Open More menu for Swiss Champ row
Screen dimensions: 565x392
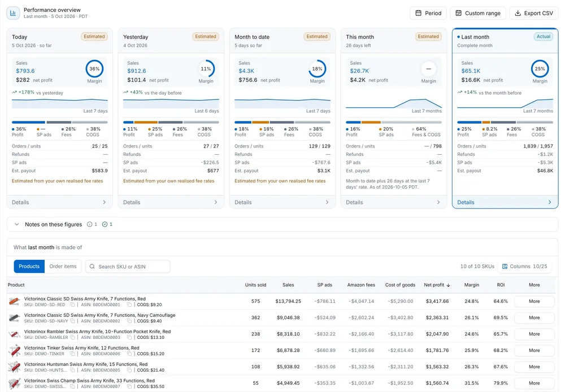click(x=534, y=384)
